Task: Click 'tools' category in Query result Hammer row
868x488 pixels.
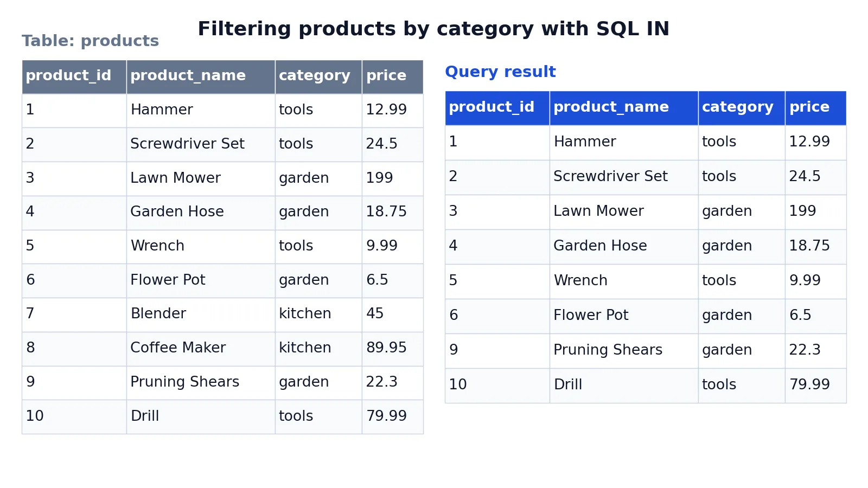Action: [742, 143]
